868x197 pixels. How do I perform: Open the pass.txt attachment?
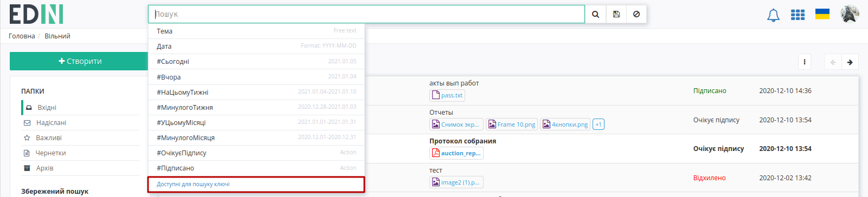coord(447,95)
